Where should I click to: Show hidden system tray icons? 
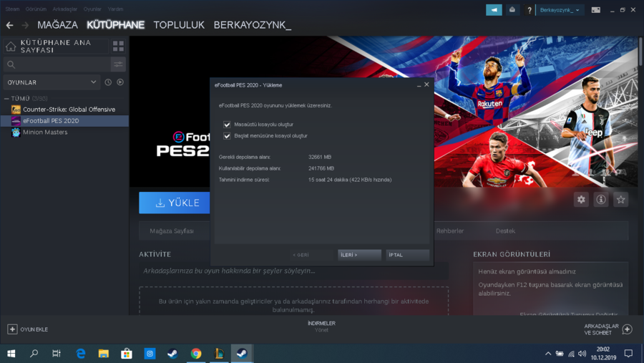point(548,354)
